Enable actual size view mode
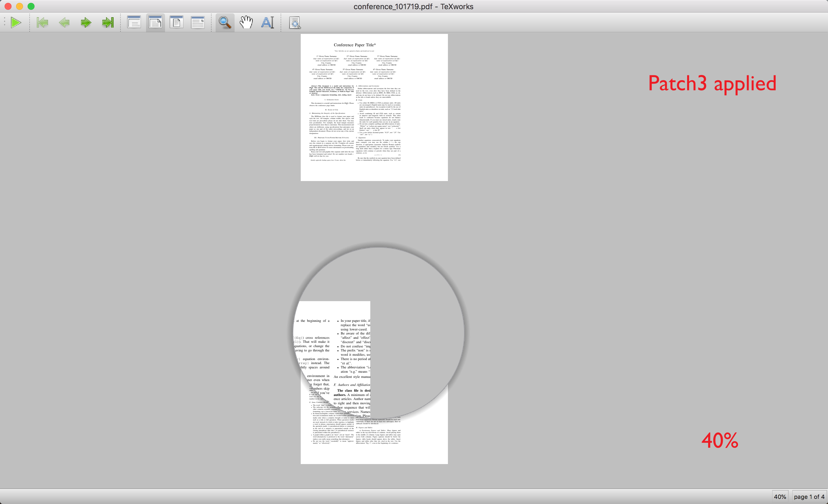The height and width of the screenshot is (504, 828). coord(134,22)
